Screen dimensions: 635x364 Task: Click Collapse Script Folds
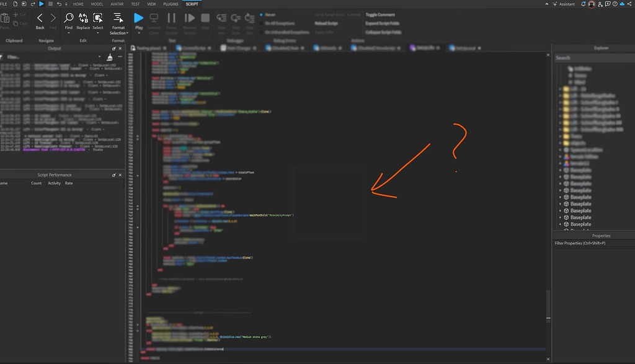384,32
